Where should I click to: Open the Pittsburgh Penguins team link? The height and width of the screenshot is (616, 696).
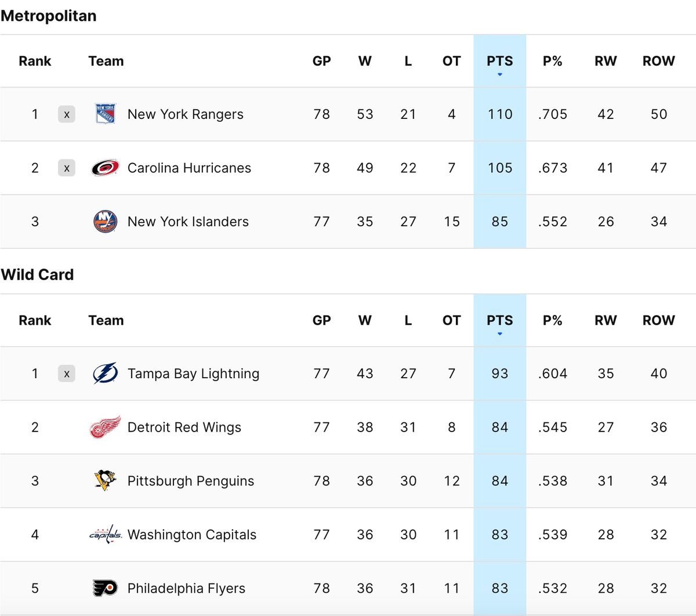191,481
